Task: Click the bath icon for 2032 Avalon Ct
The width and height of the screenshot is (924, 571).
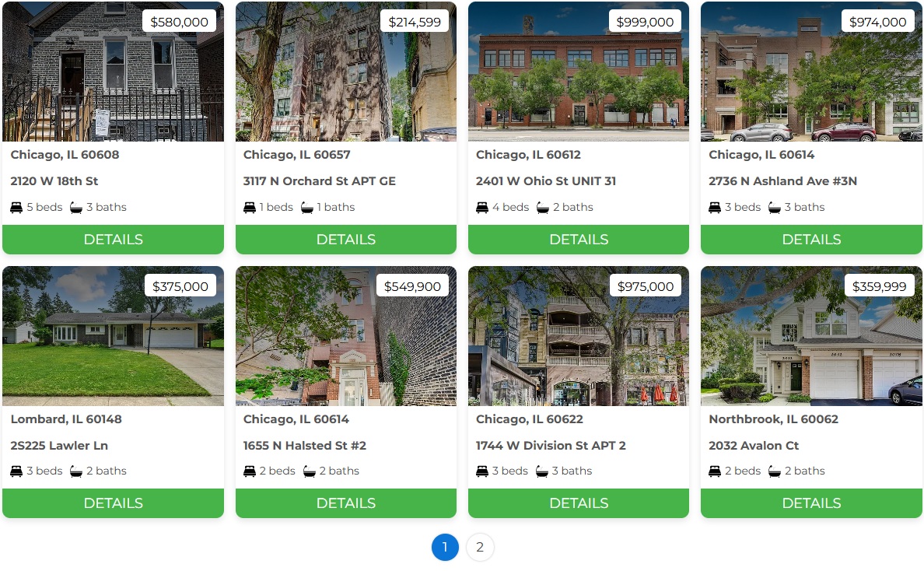Action: 775,471
